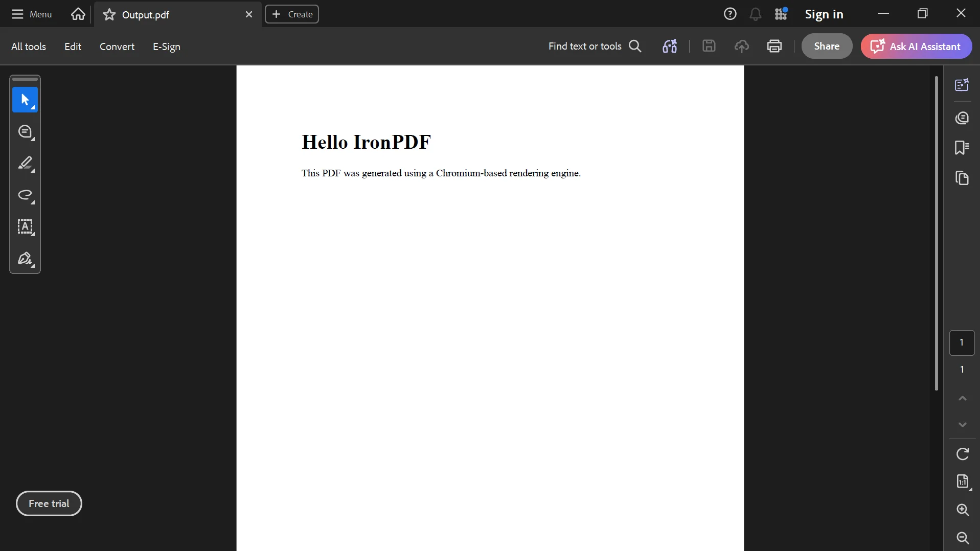Screen dimensions: 980x551
Task: Click the Share button
Action: click(827, 46)
